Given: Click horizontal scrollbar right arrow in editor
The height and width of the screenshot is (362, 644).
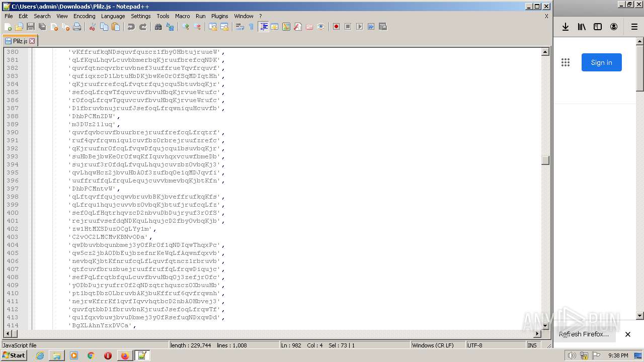Looking at the screenshot, I should tap(537, 334).
